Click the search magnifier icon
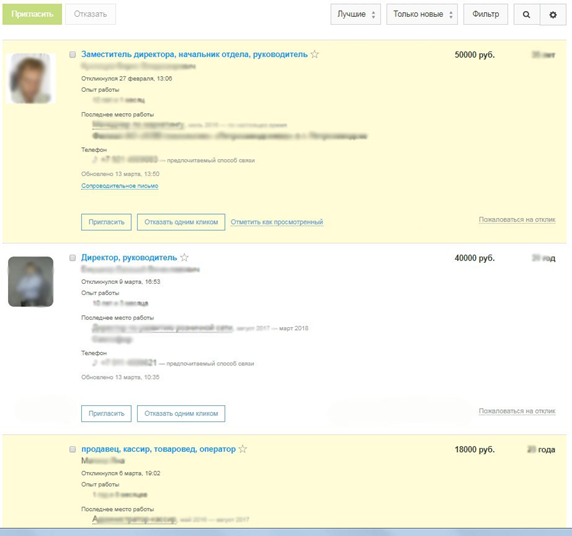 pos(526,15)
